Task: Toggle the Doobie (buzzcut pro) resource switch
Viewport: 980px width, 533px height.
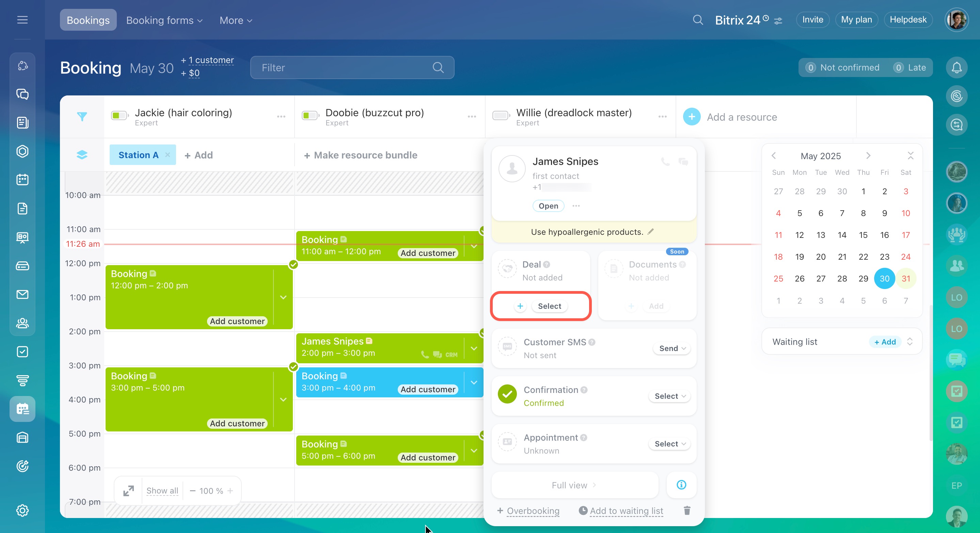Action: [310, 115]
